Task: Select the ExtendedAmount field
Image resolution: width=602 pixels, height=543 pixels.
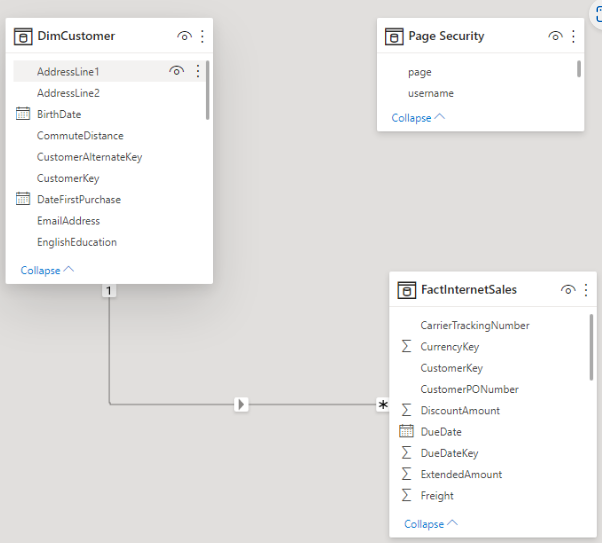Action: pyautogui.click(x=461, y=475)
